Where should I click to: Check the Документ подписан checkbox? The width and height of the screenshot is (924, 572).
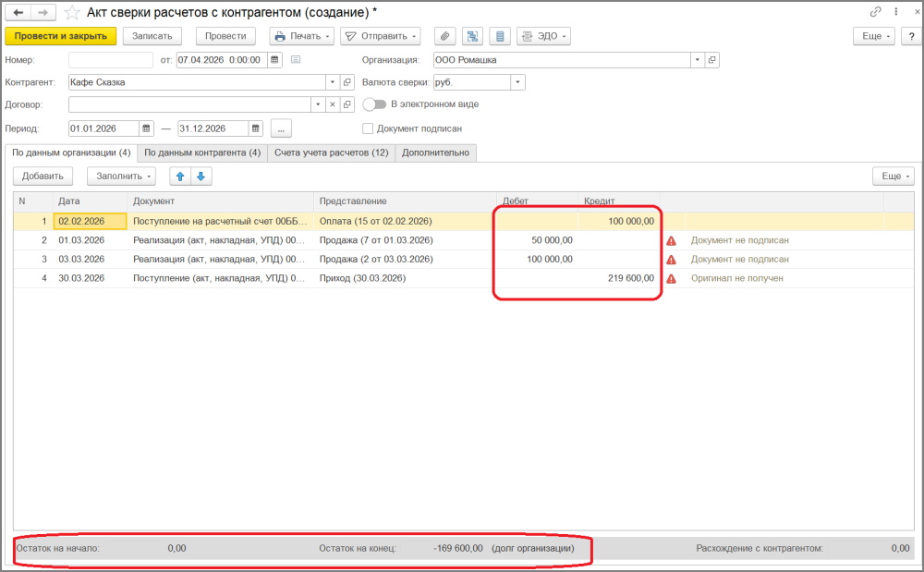368,128
